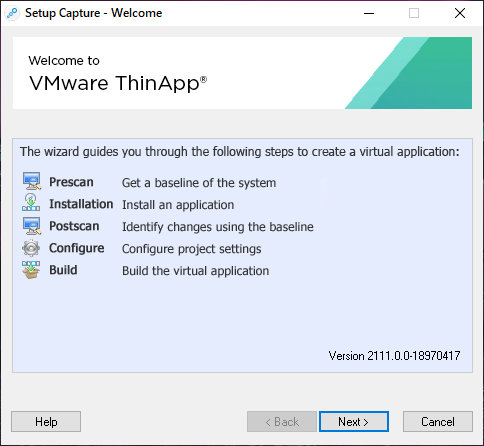Click the disabled Back button
This screenshot has height=446, width=484.
click(x=282, y=422)
